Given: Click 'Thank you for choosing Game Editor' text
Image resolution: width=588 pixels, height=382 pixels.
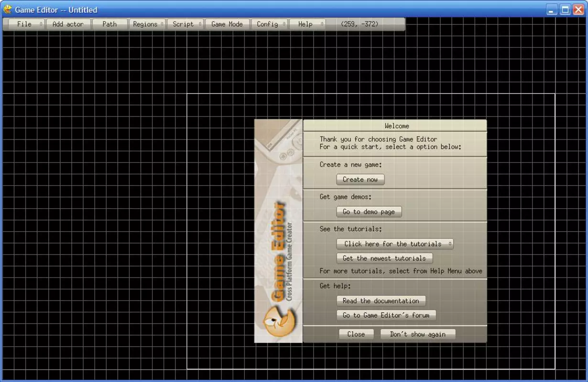Looking at the screenshot, I should click(379, 139).
